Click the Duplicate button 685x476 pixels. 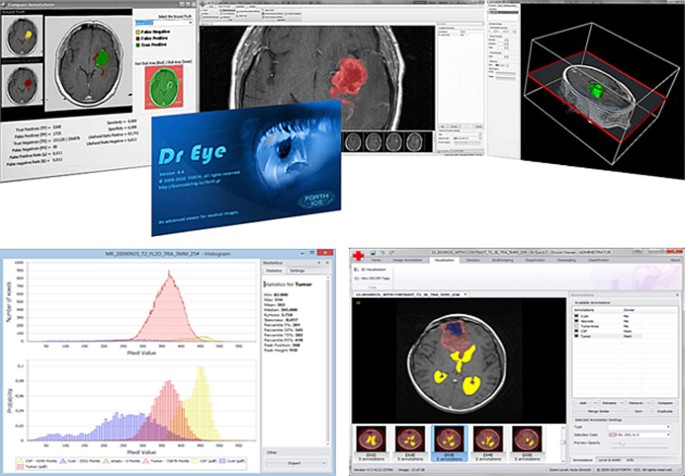coord(664,411)
